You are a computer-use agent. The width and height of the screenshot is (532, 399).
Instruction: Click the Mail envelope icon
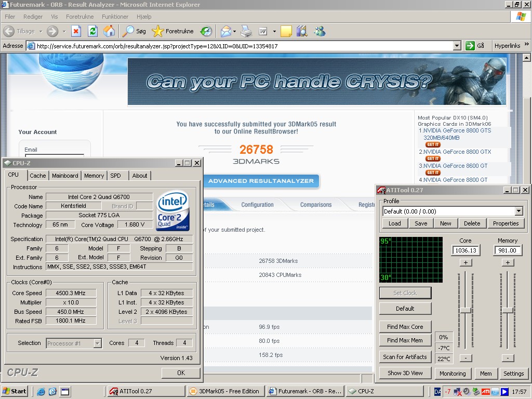pyautogui.click(x=225, y=32)
